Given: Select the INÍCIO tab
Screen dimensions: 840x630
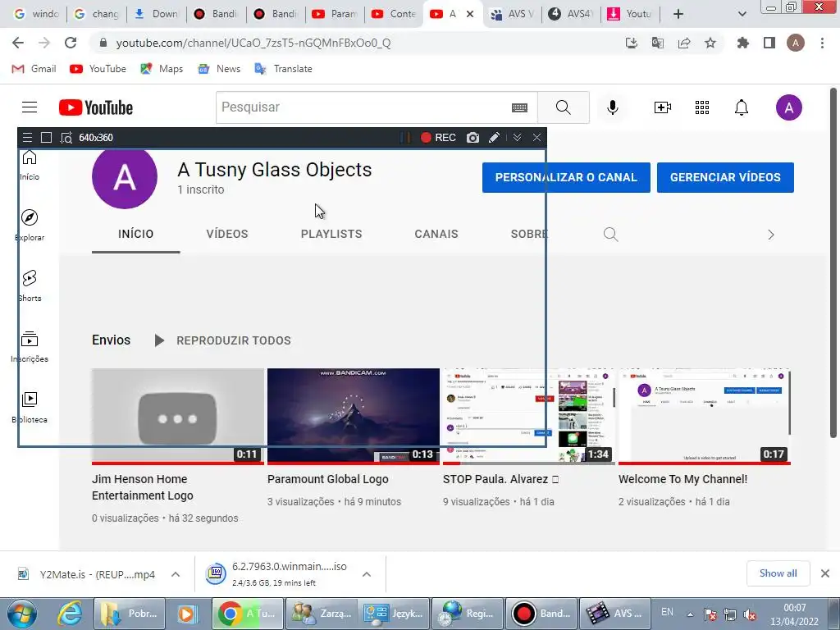Looking at the screenshot, I should tap(135, 234).
